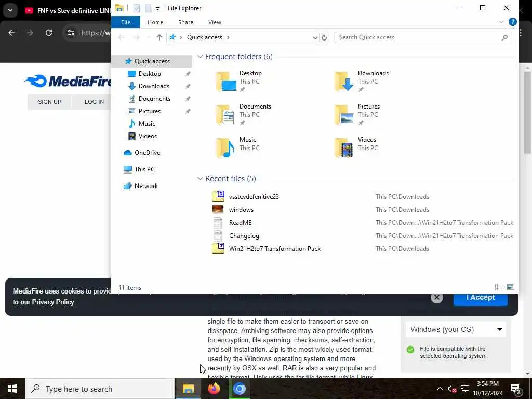Image resolution: width=532 pixels, height=399 pixels.
Task: Open Firefox from the taskbar
Action: 214,389
